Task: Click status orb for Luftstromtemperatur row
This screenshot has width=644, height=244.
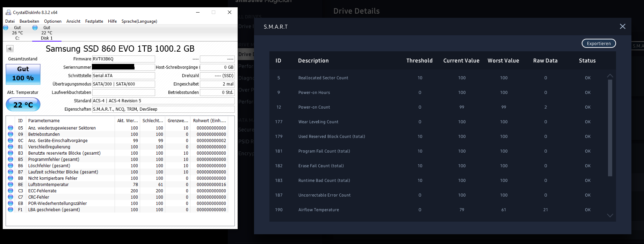Action: pos(10,185)
